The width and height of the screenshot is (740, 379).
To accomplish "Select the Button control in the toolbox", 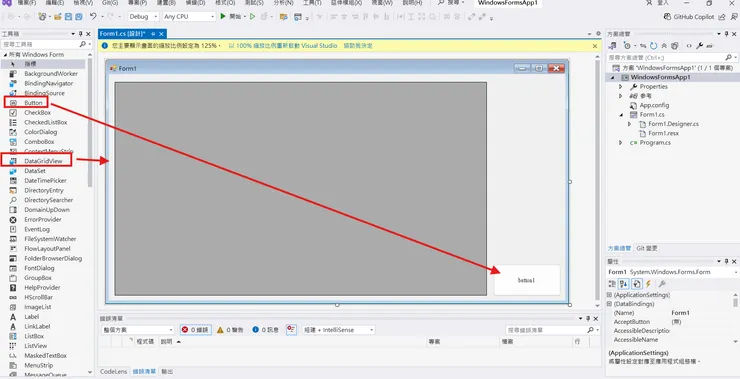I will click(x=33, y=102).
